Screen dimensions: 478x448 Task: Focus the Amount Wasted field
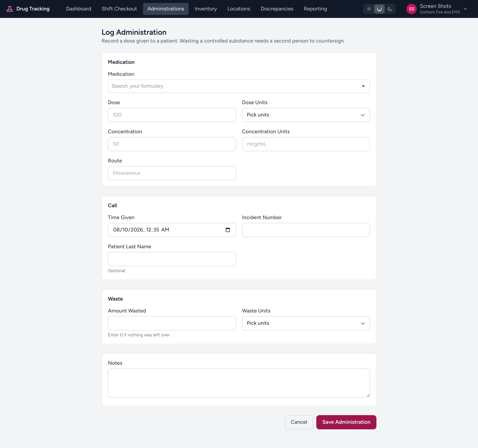[172, 323]
